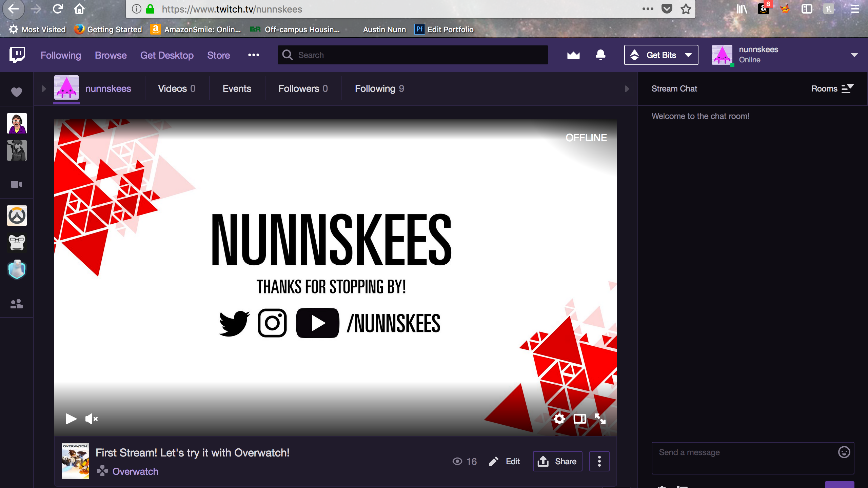The image size is (868, 488).
Task: Click the Get Desktop link
Action: tap(167, 55)
